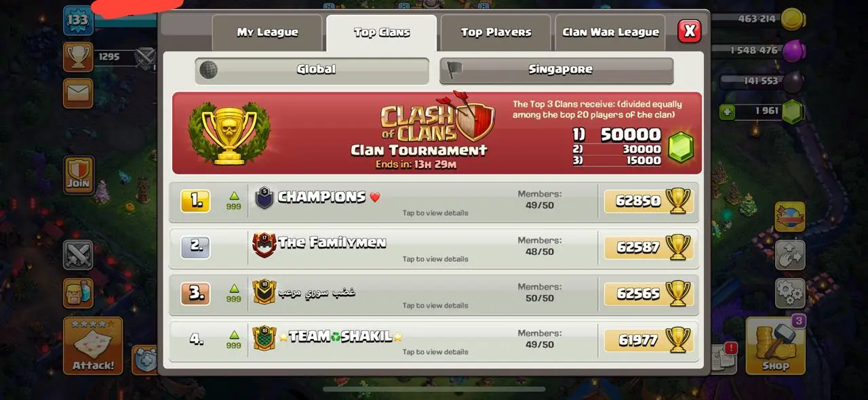
Task: Tap the crossed swords clan war icon
Action: [78, 255]
